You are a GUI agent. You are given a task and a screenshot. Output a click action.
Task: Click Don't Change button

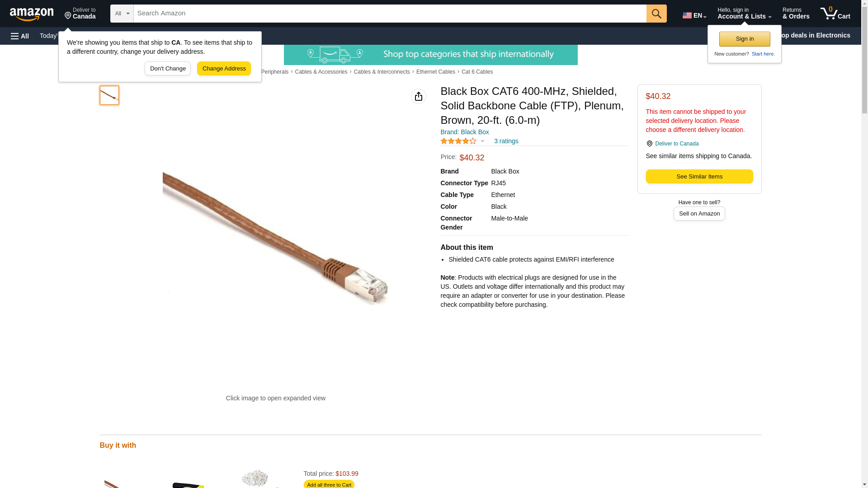coord(168,69)
